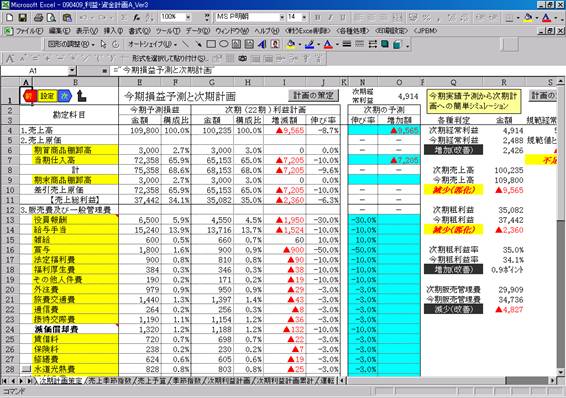
Task: Click the 計画の策定 button
Action: (x=313, y=96)
